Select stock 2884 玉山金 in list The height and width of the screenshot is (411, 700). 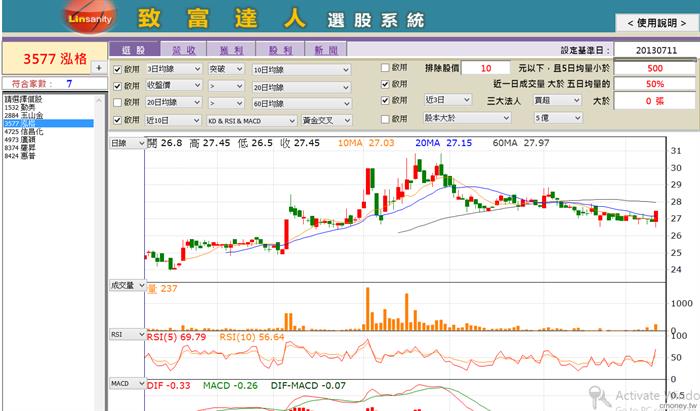pos(49,115)
